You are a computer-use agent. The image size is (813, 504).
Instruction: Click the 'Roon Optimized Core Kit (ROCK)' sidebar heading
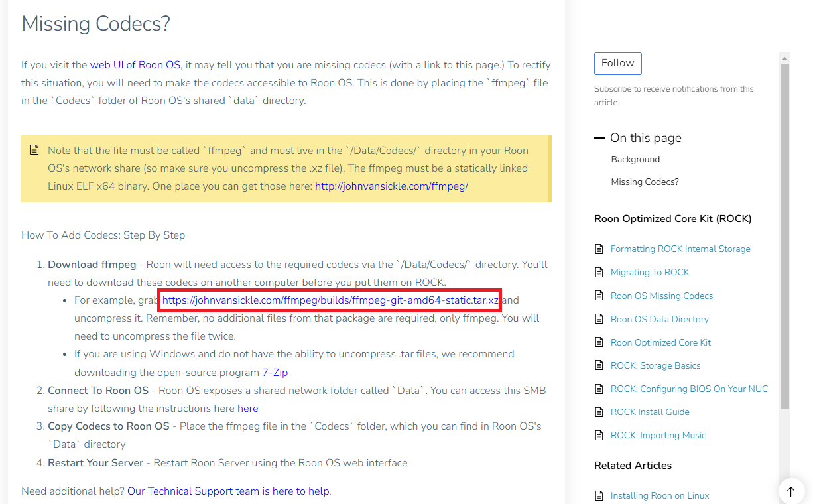tap(673, 219)
